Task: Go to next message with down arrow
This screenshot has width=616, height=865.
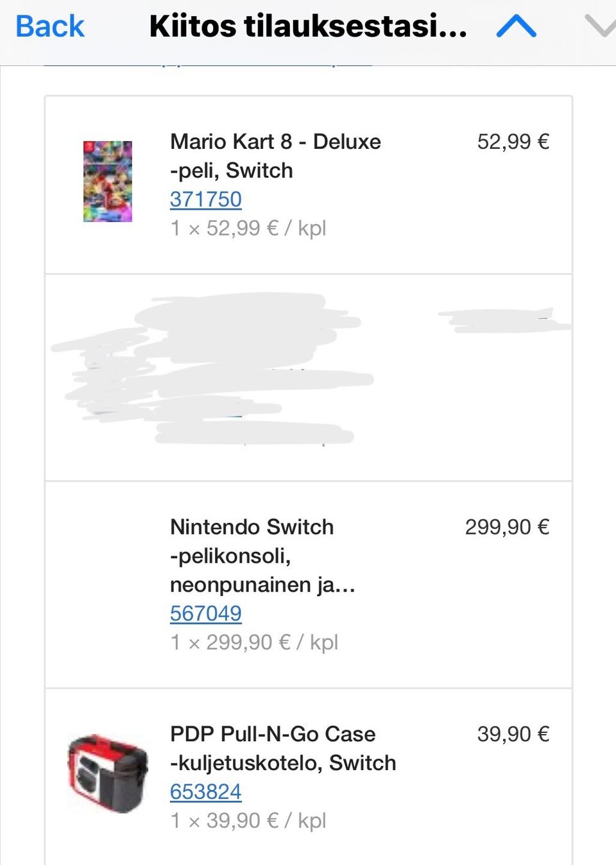Action: (x=599, y=27)
